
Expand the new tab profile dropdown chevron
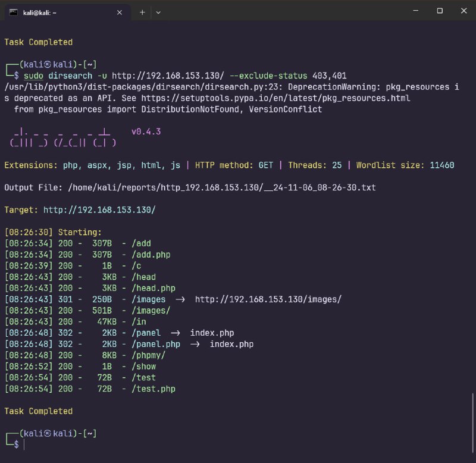tap(158, 11)
